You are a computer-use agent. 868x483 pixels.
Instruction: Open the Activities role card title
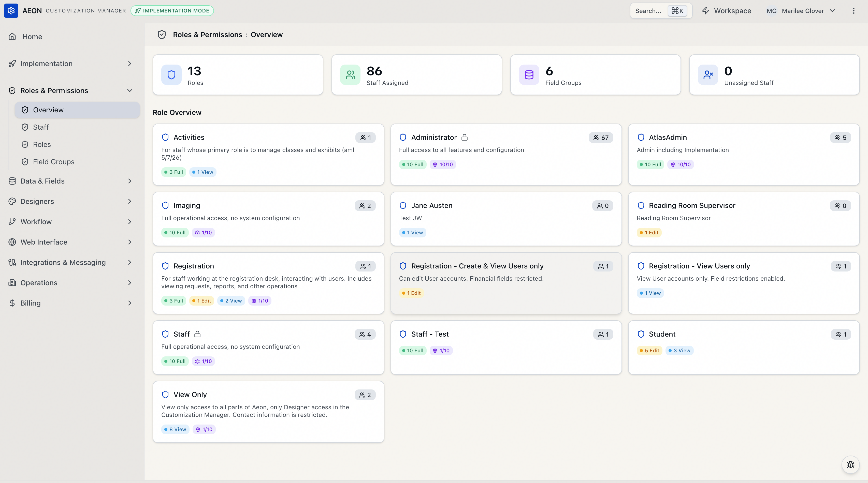189,138
